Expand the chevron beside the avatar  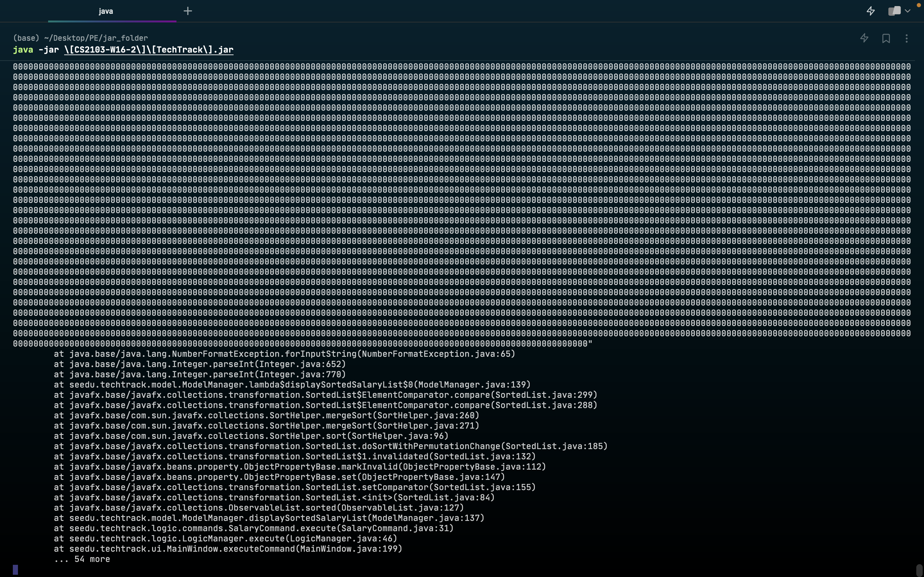click(908, 11)
